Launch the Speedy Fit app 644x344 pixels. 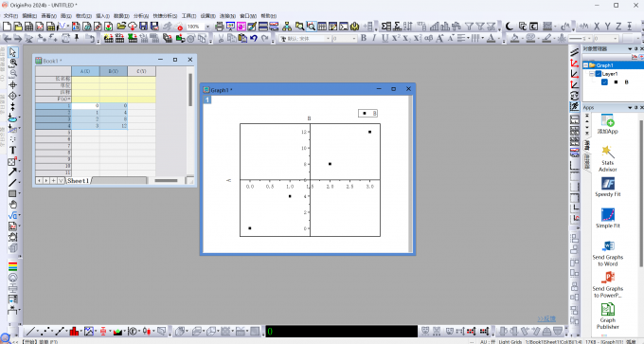click(607, 187)
